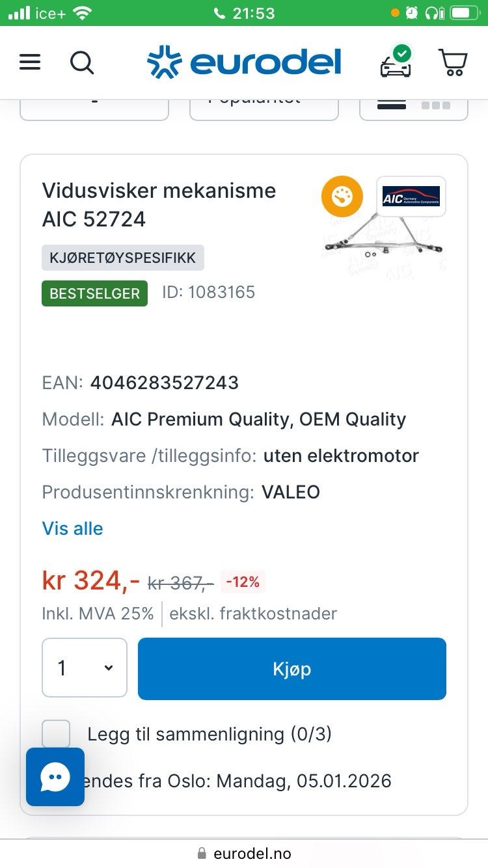Tap the eurodel.no address bar
The height and width of the screenshot is (868, 488).
pos(244,853)
